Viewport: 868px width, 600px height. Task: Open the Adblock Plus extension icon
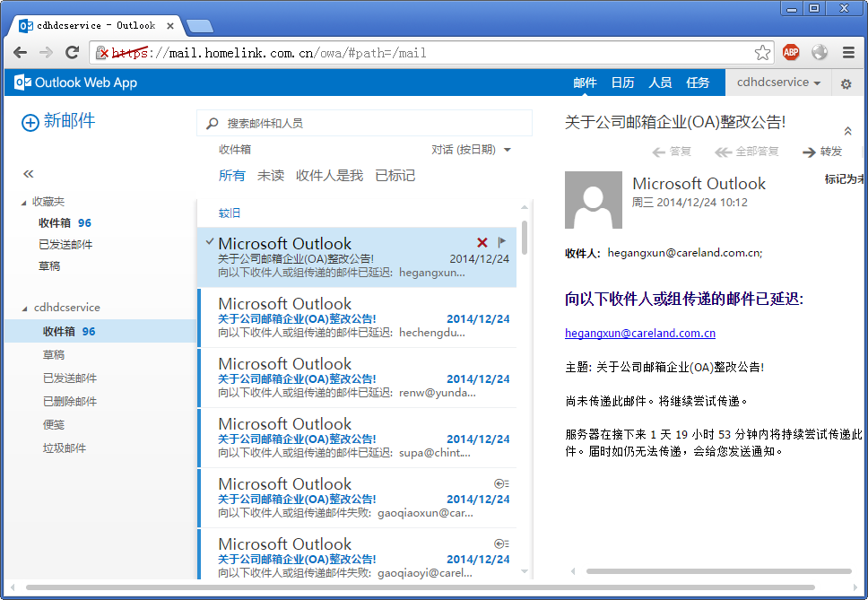pos(791,52)
